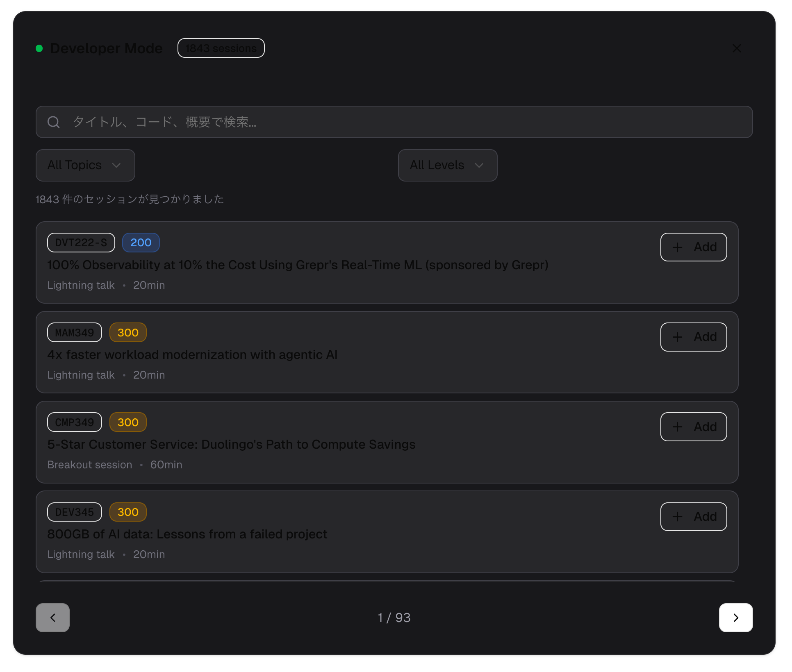
Task: Click the 300 level badge on MAM349
Action: [128, 332]
